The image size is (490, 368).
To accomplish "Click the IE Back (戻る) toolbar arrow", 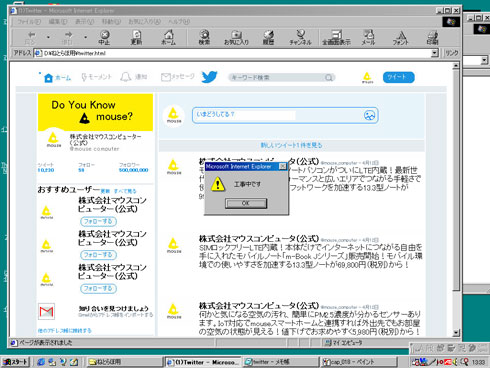I will [x=31, y=37].
